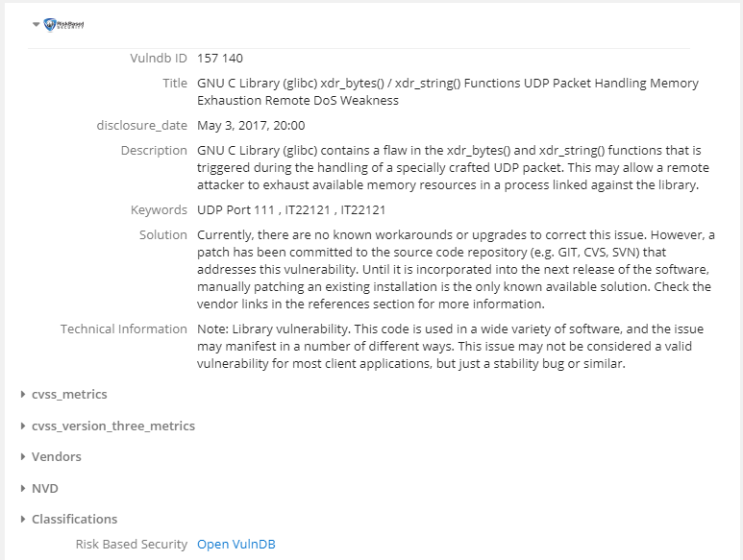Screen dimensions: 743x560
Task: Open the VulnDB link
Action: pos(236,545)
